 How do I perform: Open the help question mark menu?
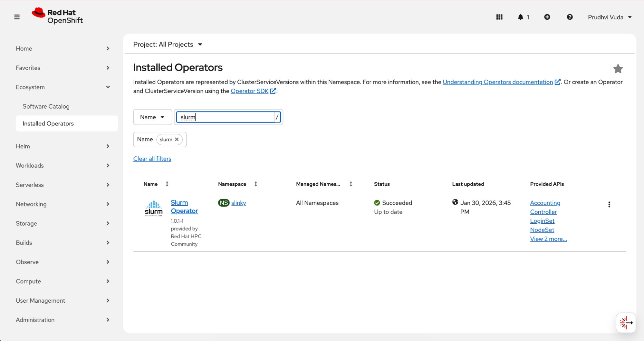click(x=569, y=17)
